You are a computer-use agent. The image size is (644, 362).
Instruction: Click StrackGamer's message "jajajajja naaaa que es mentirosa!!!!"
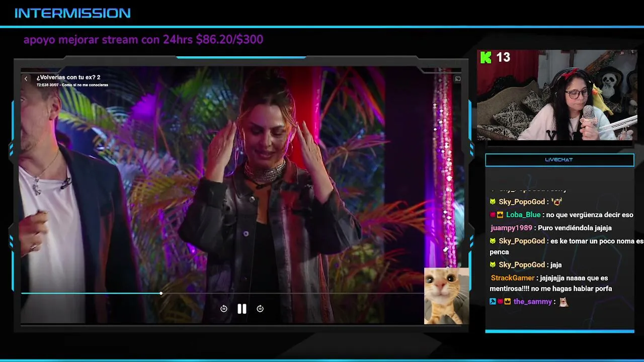click(x=551, y=283)
